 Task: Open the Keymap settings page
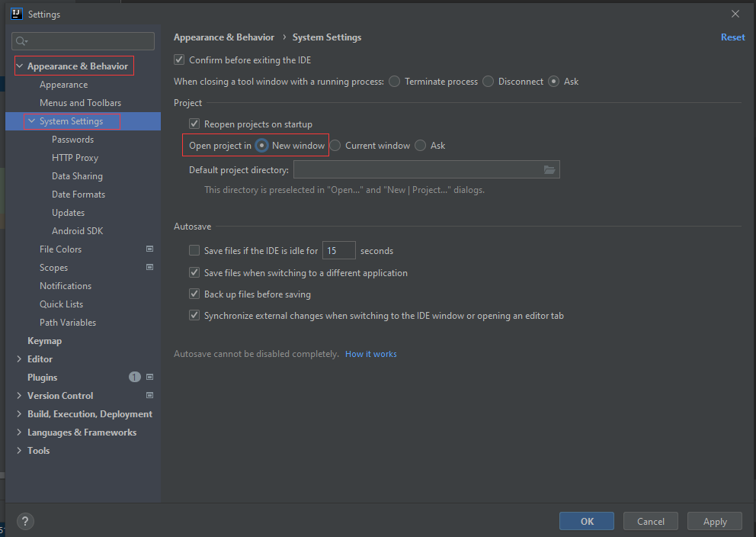click(x=44, y=341)
